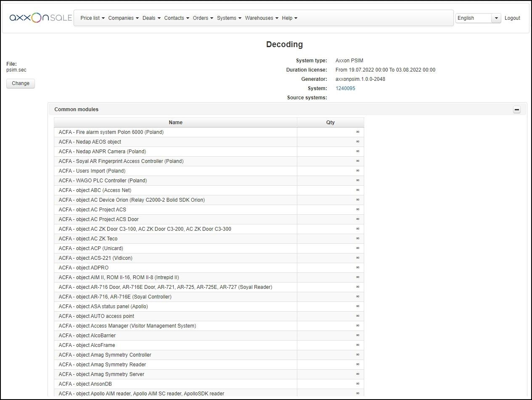532x400 pixels.
Task: Select AR-716 Door (Soyal Reader) row
Action: coord(209,287)
